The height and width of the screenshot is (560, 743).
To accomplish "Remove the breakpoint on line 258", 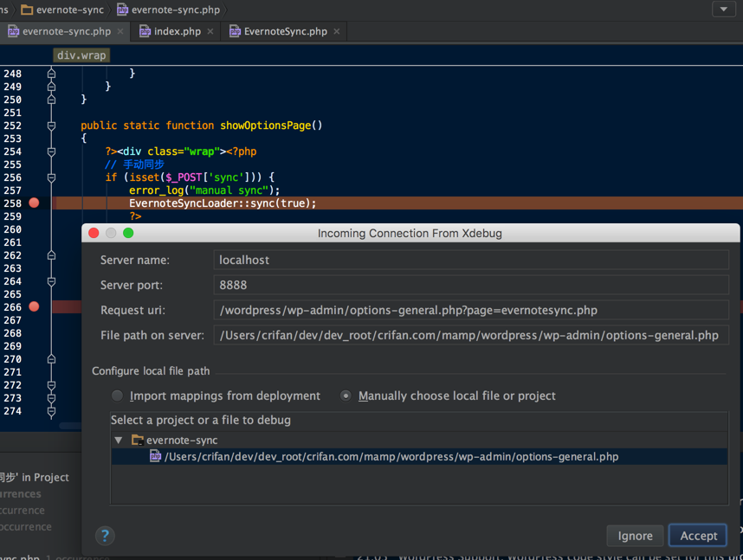I will (x=34, y=203).
